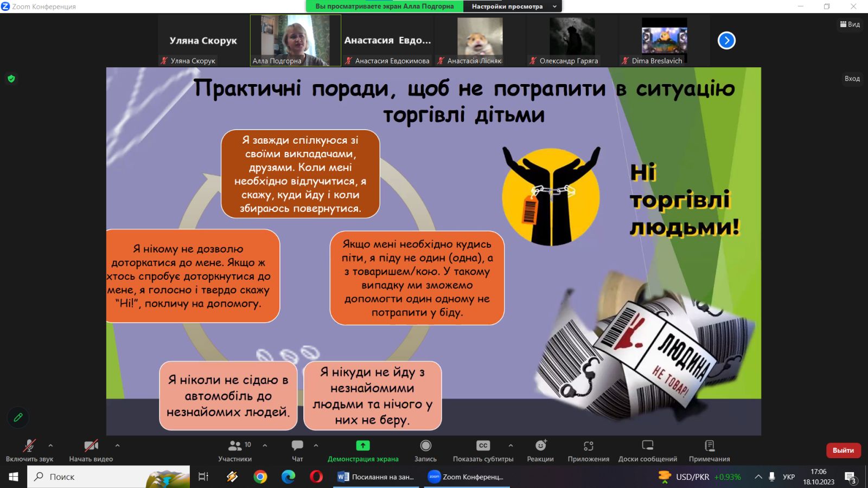Viewport: 868px width, 488px height.
Task: Select Алла Подгорна video thumbnail
Action: pos(295,41)
